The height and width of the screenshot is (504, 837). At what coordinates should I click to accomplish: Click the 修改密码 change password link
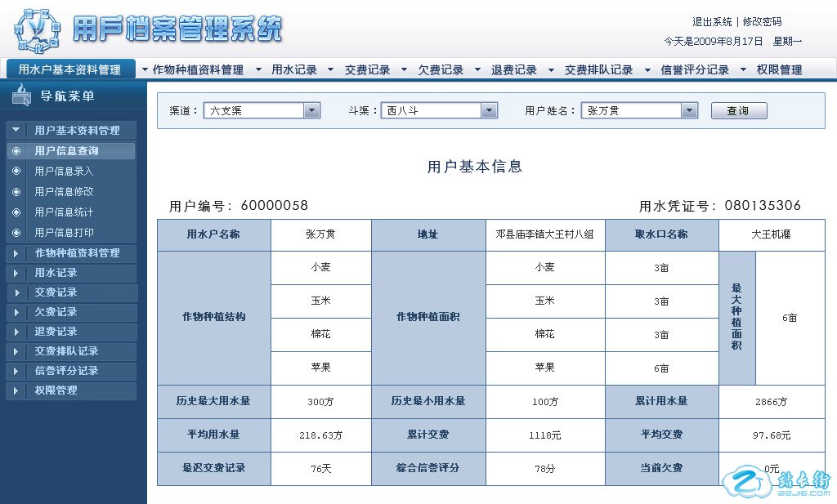(x=762, y=22)
